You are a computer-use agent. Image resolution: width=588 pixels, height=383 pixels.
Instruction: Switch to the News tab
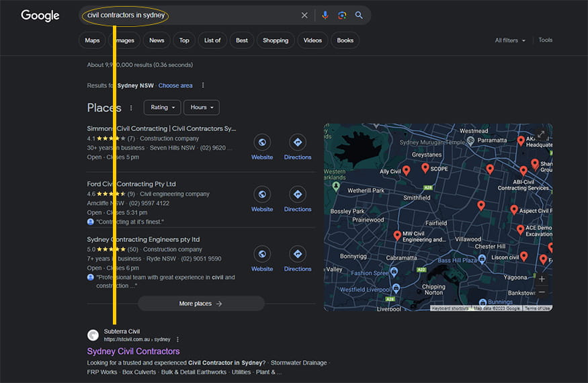tap(157, 40)
